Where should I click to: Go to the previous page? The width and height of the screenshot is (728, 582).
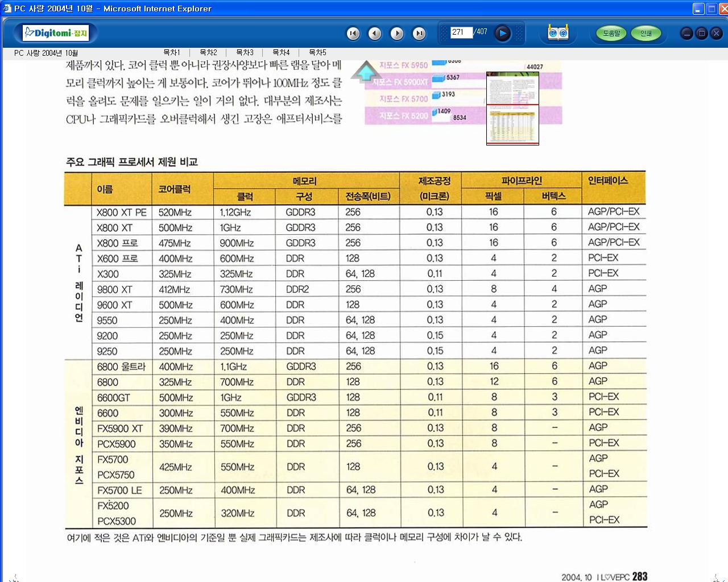(375, 34)
